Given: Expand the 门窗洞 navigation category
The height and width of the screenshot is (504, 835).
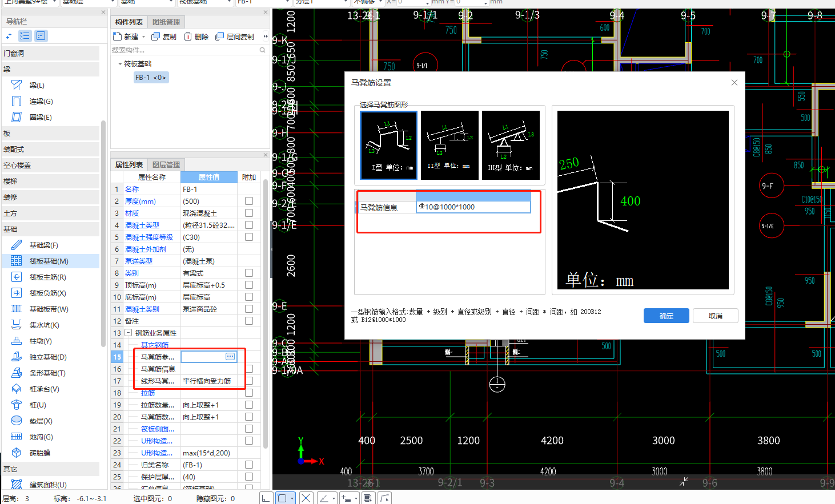Looking at the screenshot, I should click(x=51, y=53).
